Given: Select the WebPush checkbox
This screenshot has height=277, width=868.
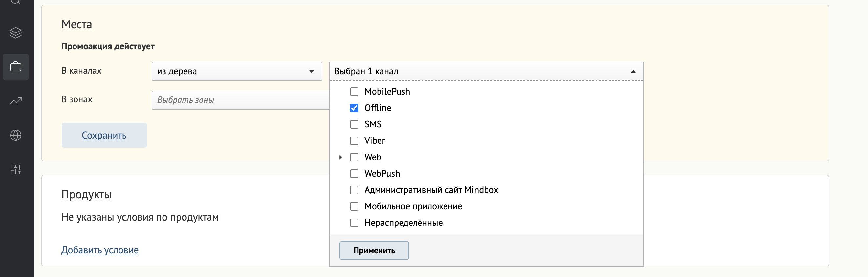Looking at the screenshot, I should [354, 174].
